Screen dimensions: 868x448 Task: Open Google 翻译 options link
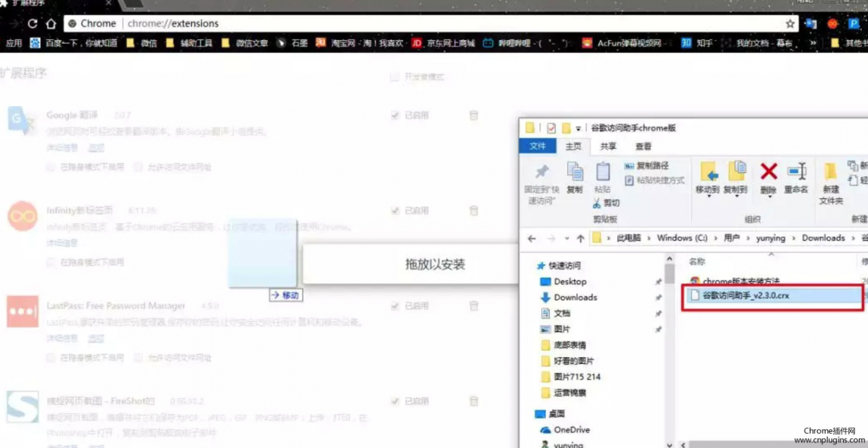(96, 148)
